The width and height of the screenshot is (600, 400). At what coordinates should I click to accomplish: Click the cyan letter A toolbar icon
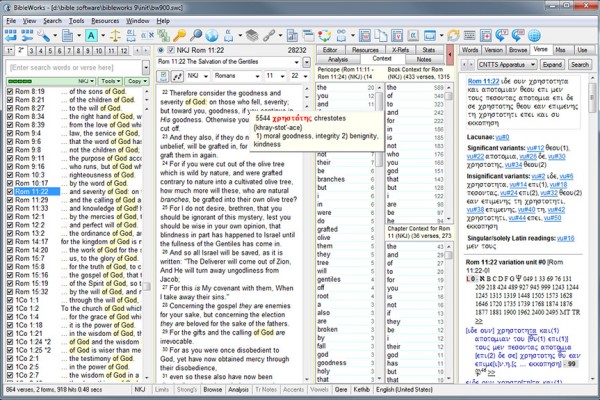(x=90, y=34)
